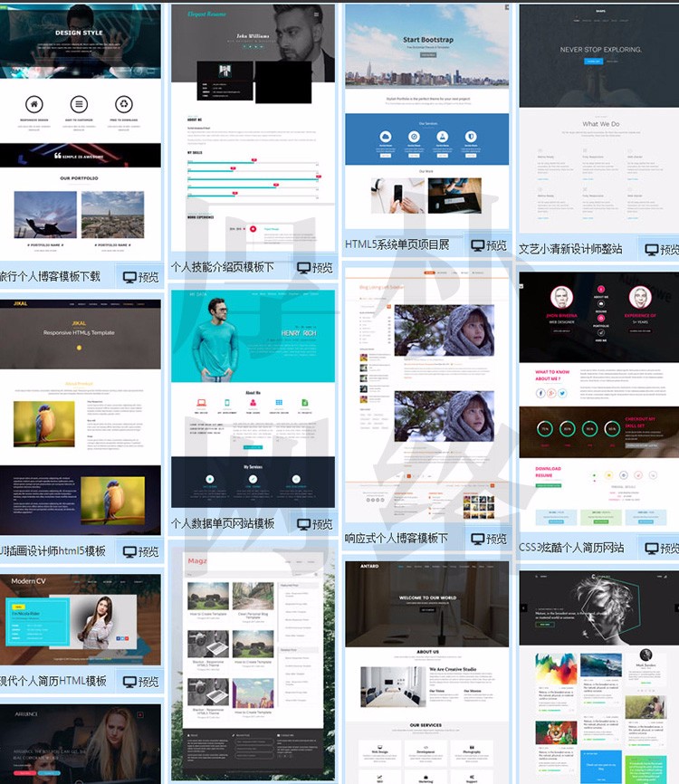Select the Never Stop Exploring template thumbnail
The width and height of the screenshot is (679, 784).
click(x=599, y=119)
